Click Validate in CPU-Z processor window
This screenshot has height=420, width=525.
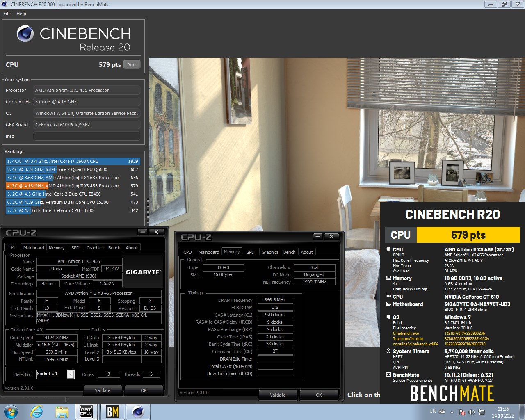pos(103,390)
